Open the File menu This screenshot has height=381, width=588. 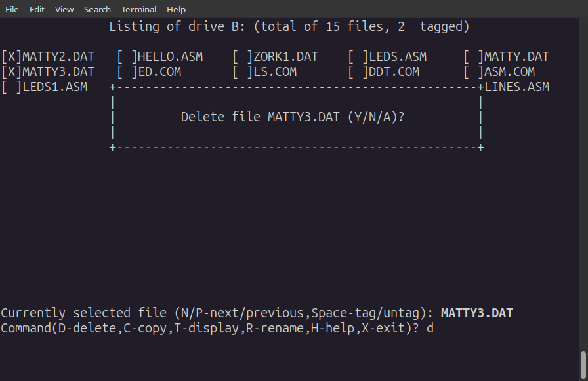[12, 9]
